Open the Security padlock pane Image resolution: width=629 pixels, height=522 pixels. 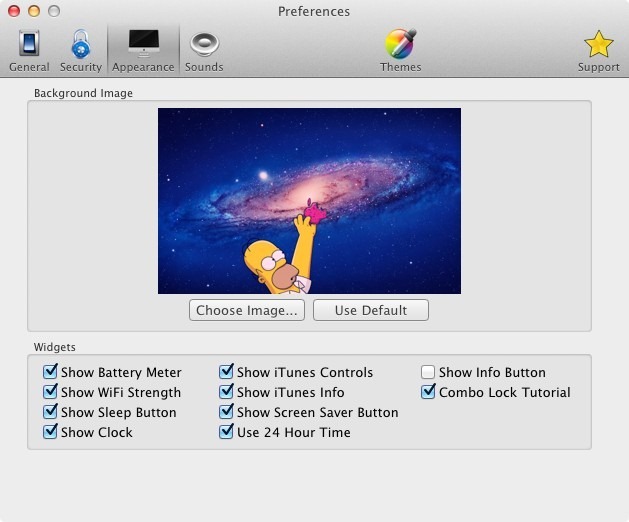click(x=81, y=51)
